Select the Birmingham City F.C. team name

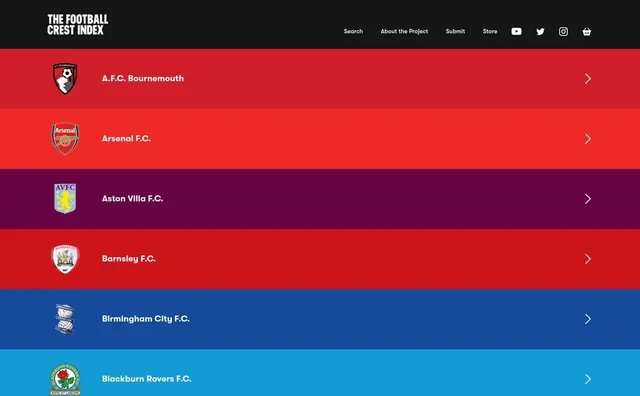click(x=146, y=319)
